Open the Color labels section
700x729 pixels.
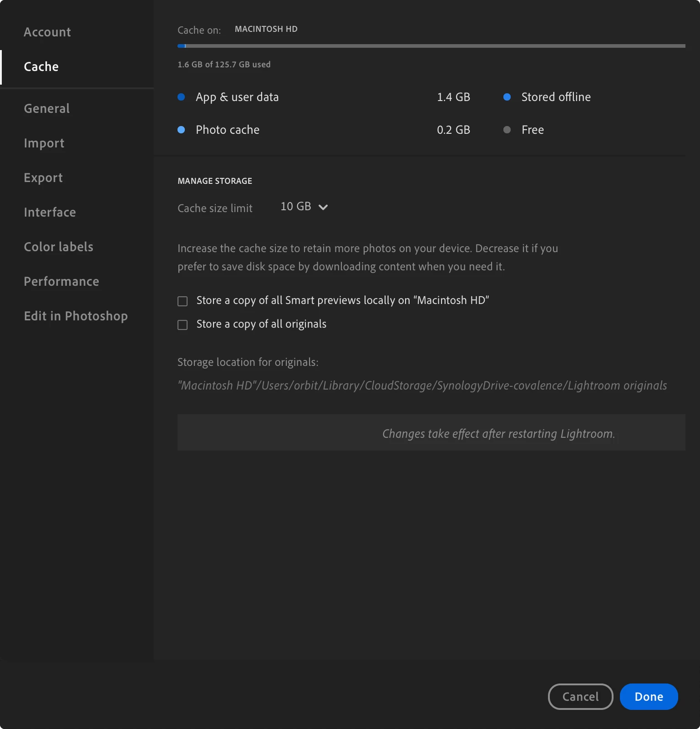click(59, 247)
